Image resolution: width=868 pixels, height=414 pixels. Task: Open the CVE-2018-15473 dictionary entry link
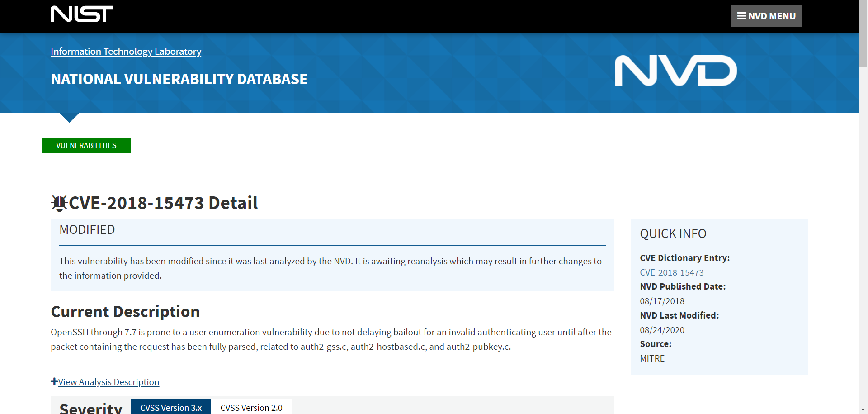pos(671,272)
